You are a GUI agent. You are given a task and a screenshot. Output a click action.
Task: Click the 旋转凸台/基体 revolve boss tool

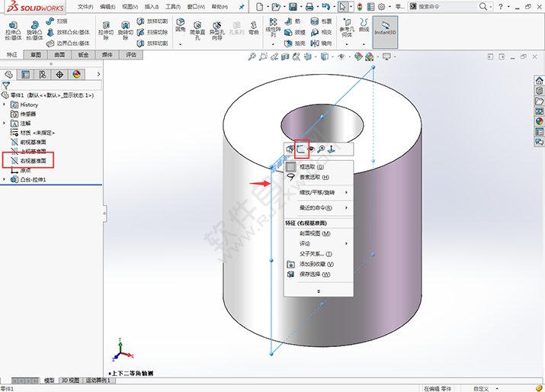click(x=35, y=32)
